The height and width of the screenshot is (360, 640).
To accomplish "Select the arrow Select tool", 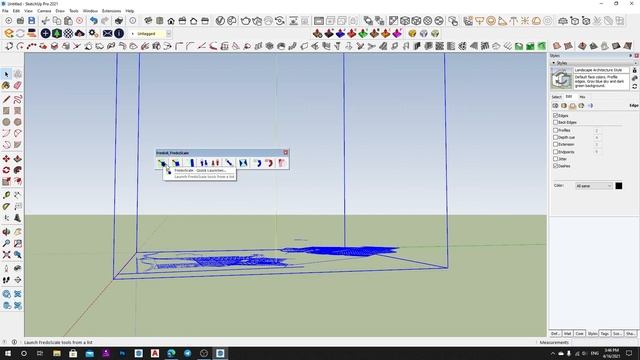I will pos(6,74).
